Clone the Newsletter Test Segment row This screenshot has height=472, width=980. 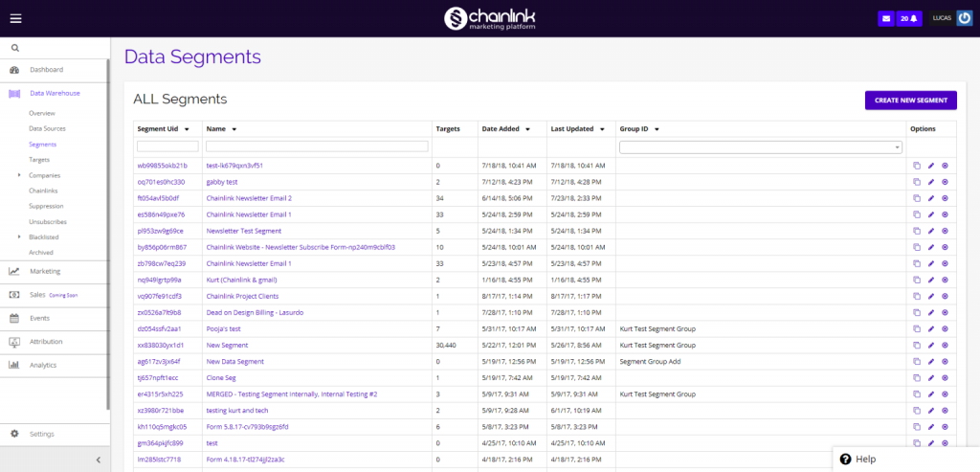(917, 231)
